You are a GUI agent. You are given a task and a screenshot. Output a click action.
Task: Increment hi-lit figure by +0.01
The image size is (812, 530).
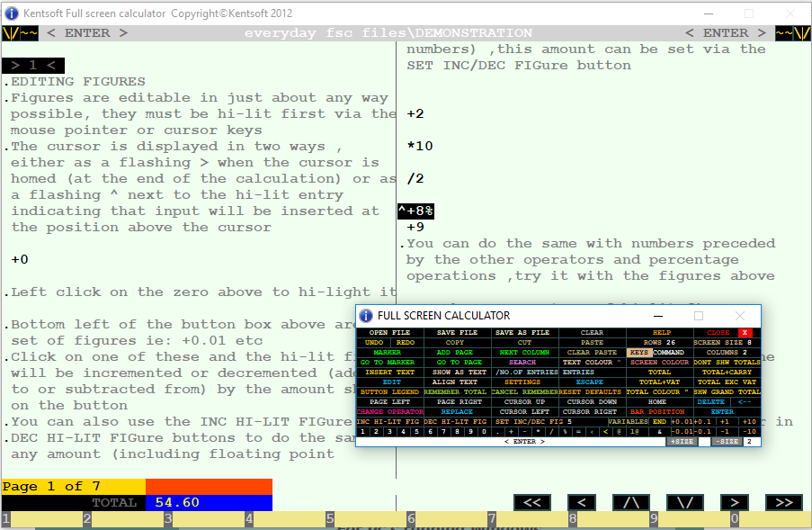coord(683,422)
